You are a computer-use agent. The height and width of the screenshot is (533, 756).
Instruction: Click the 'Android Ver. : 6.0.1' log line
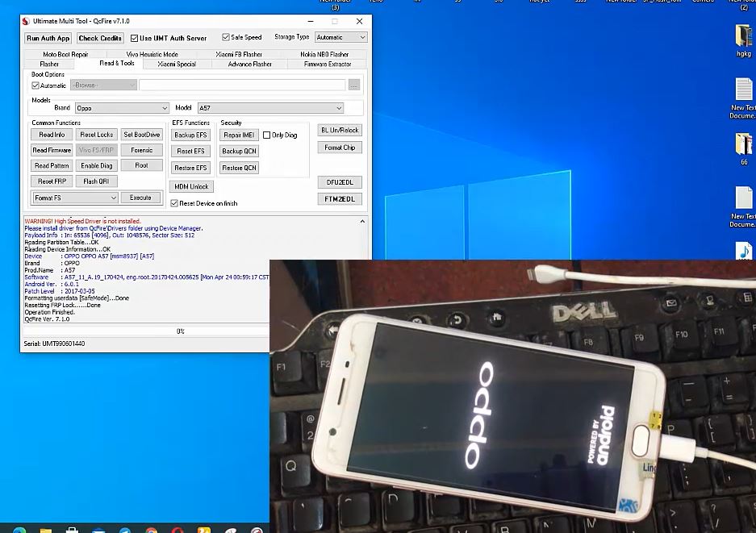tap(52, 285)
